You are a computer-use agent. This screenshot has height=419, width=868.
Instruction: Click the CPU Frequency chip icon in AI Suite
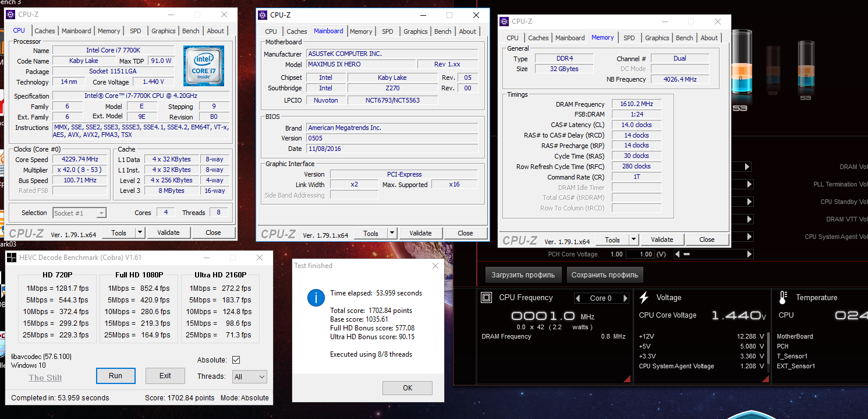click(486, 298)
